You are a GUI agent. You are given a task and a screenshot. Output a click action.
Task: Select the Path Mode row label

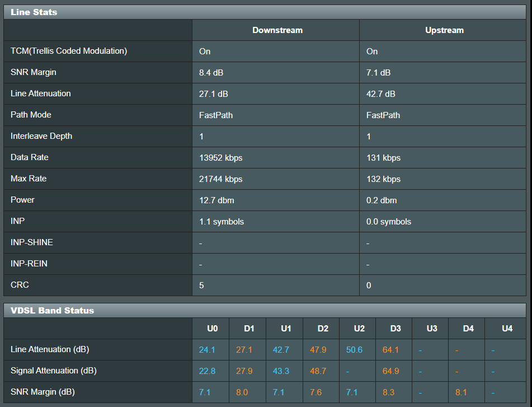pos(31,115)
